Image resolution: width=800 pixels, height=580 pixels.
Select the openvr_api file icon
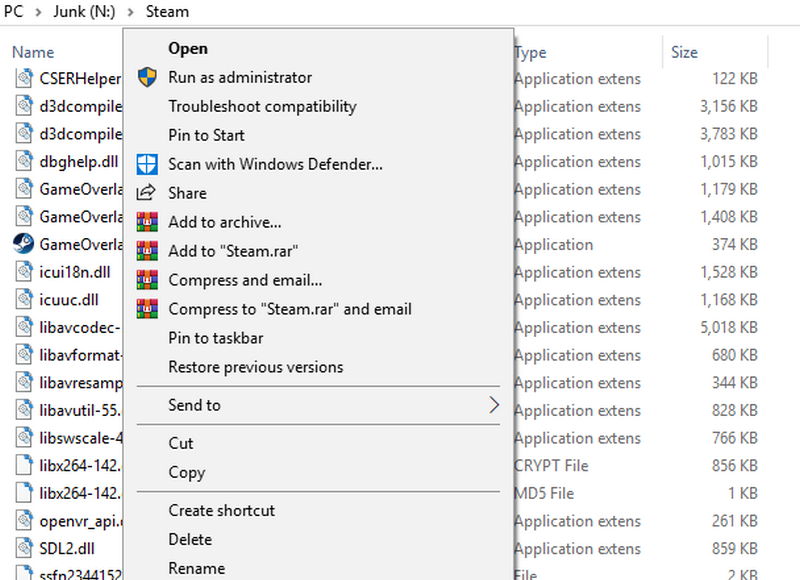[23, 521]
